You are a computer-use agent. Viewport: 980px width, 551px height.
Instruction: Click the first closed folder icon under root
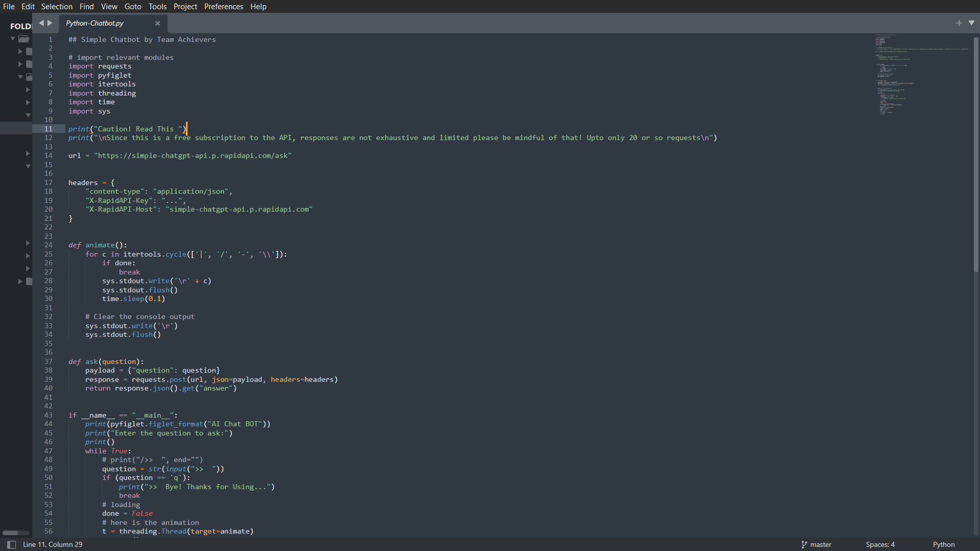[29, 51]
